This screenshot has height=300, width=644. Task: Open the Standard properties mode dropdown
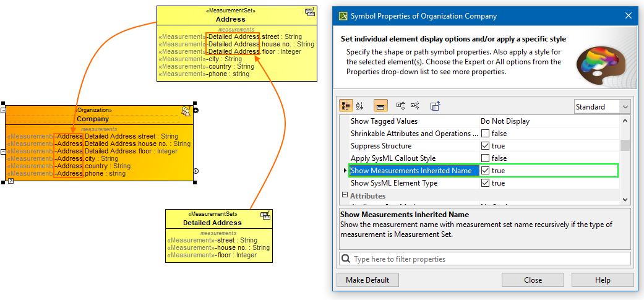click(x=601, y=107)
